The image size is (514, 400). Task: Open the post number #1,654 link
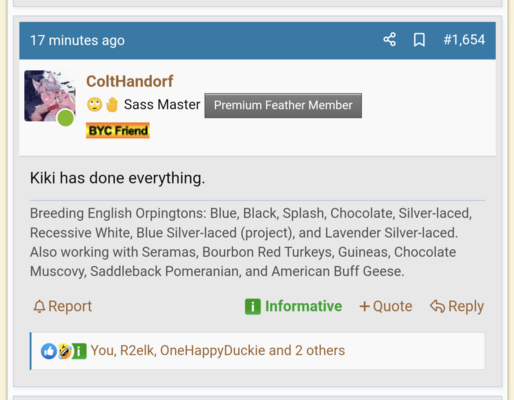coord(464,40)
